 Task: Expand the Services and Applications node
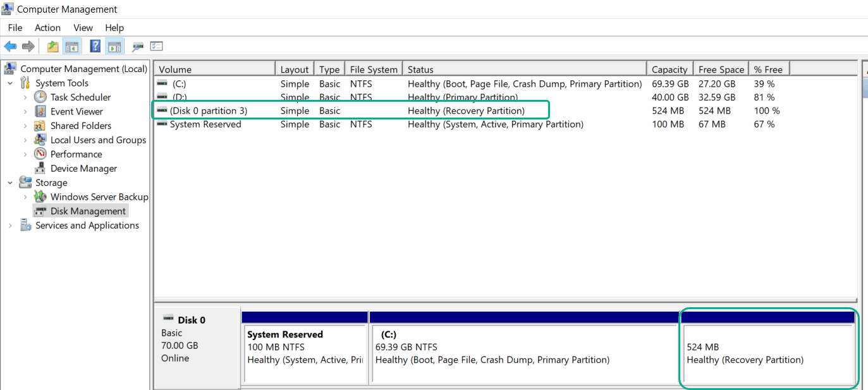(10, 225)
